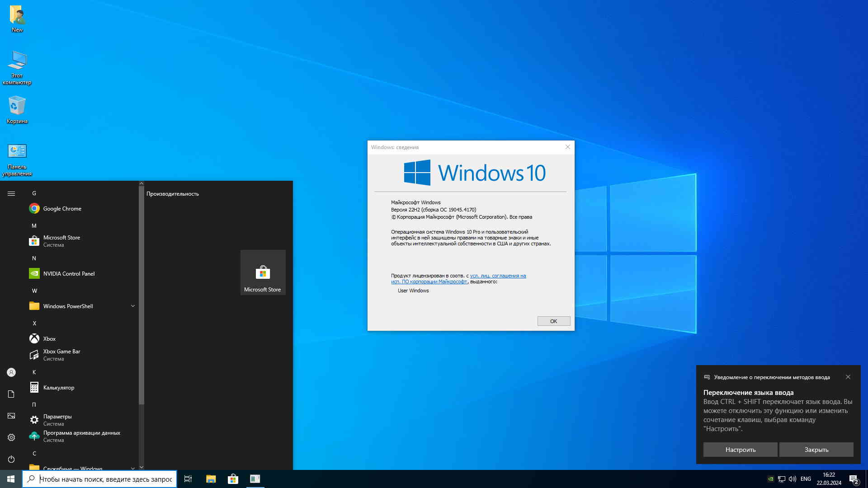The height and width of the screenshot is (488, 868).
Task: Click OK in Windows сведения dialog
Action: (x=553, y=321)
